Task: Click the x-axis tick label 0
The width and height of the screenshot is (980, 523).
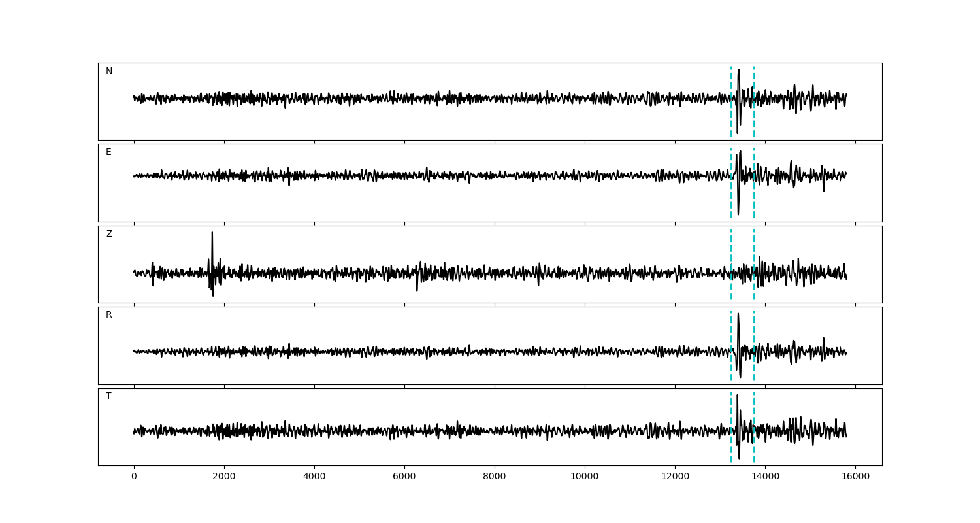Action: (x=134, y=477)
